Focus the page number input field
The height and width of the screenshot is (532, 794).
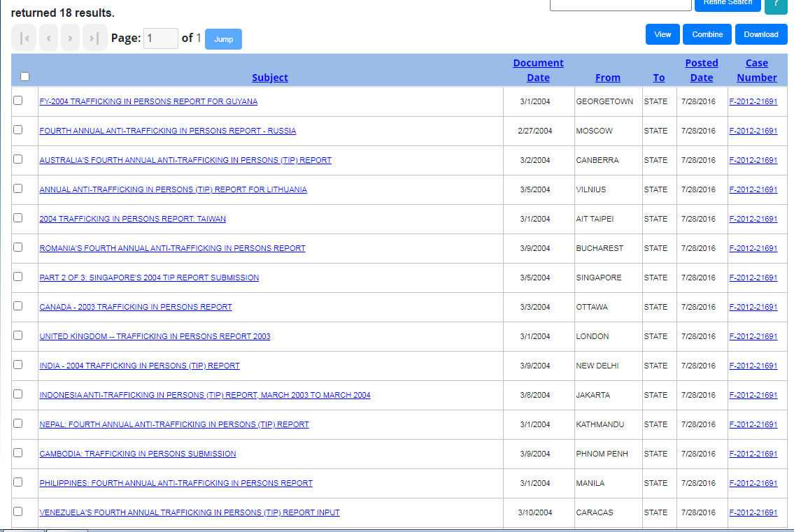[x=160, y=38]
